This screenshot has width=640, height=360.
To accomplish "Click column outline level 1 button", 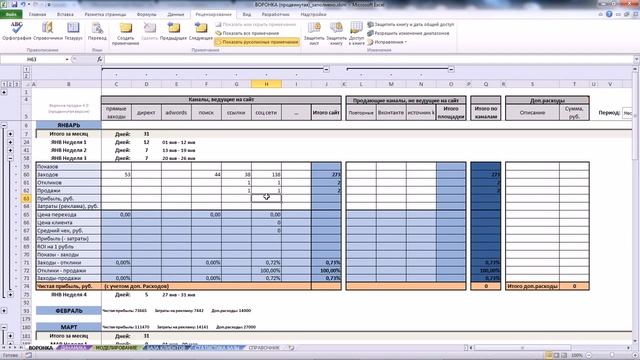I will pos(26,70).
